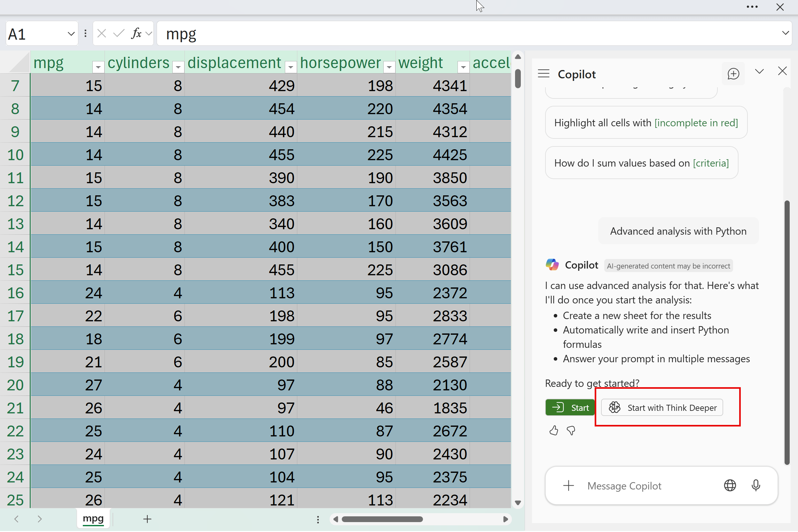Screen dimensions: 798x532
Task: Click the vertical scroll up arrow
Action: [x=518, y=57]
